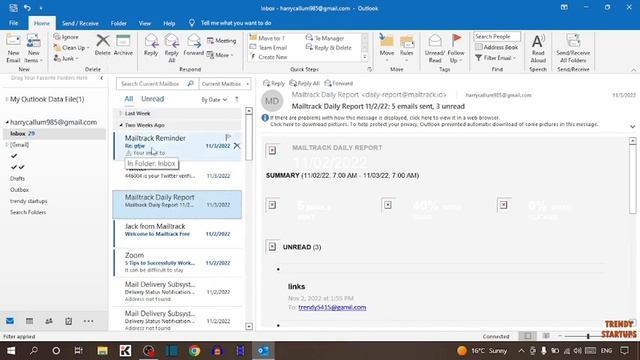640x360 pixels.
Task: Open the Zoom email in the list
Action: [178, 262]
